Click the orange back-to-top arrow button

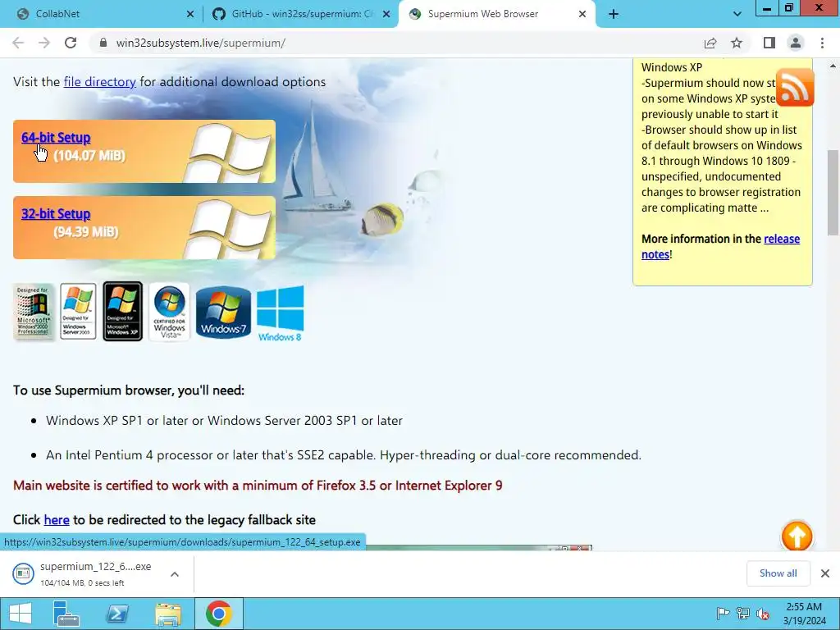point(797,536)
